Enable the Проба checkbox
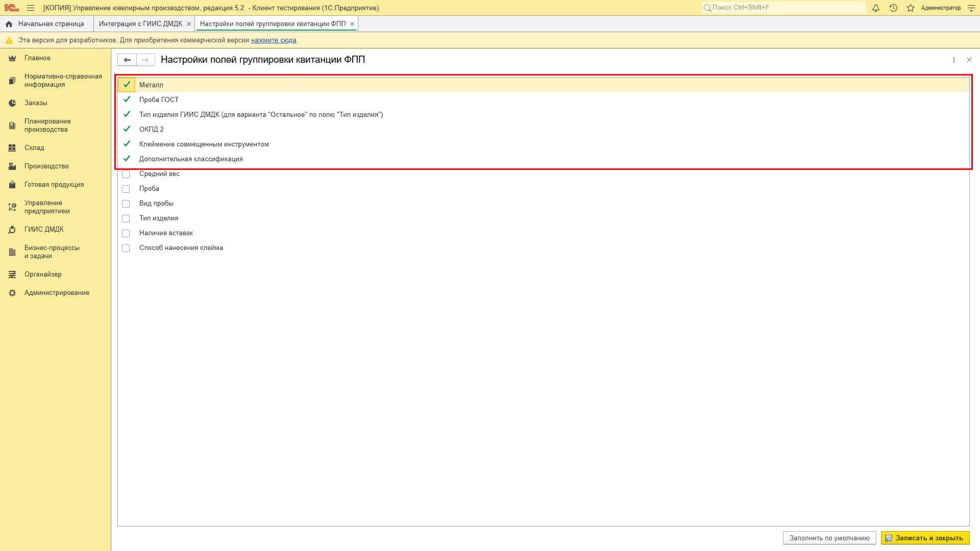Viewport: 980px width, 551px height. 126,189
